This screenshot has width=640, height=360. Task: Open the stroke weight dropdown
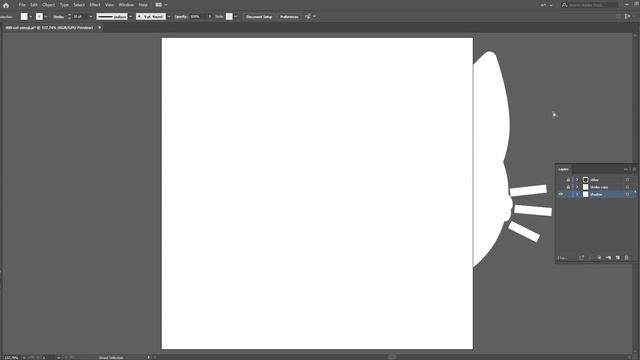91,17
